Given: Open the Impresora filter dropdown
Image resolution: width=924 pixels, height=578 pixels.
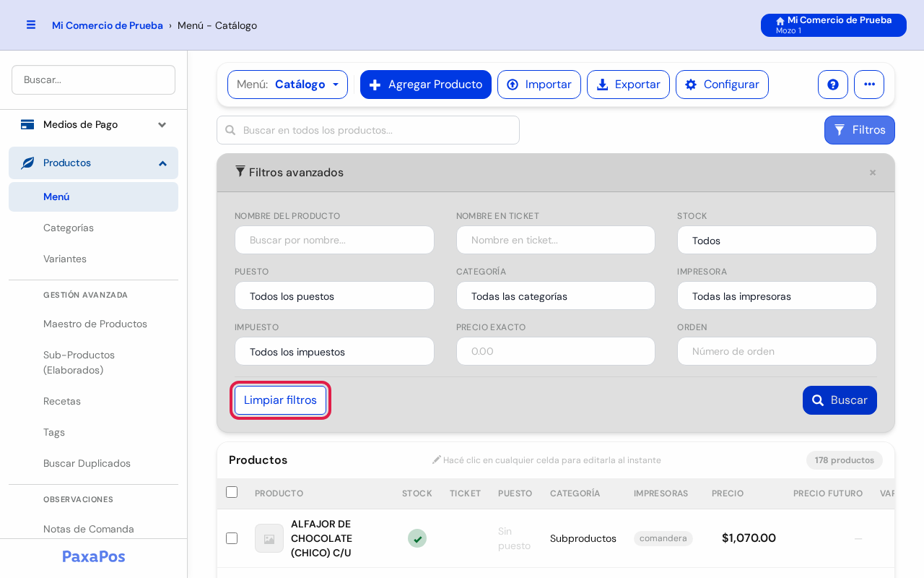Looking at the screenshot, I should [777, 296].
